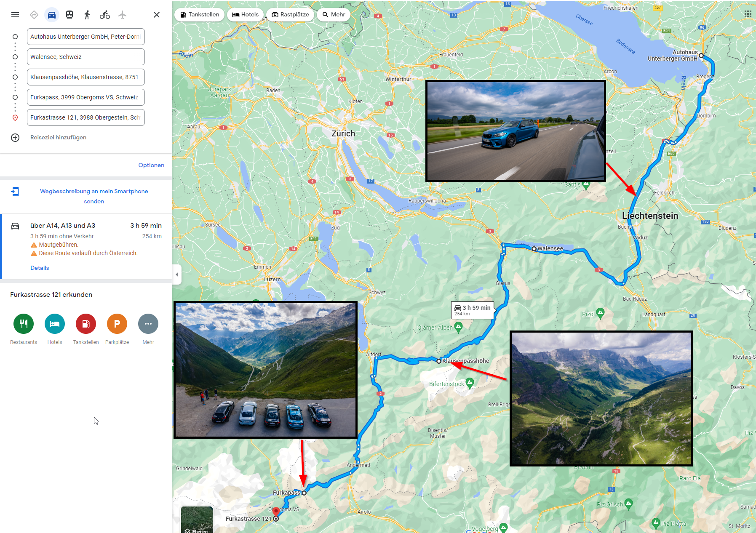Edit Furkastrasse 121 destination field
The height and width of the screenshot is (533, 756).
pyautogui.click(x=86, y=117)
